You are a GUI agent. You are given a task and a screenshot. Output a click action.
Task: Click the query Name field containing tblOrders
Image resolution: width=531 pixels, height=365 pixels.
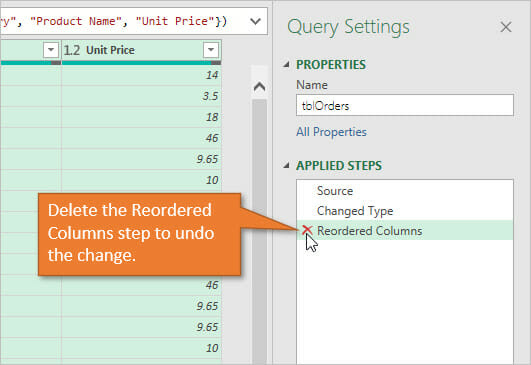click(x=405, y=105)
